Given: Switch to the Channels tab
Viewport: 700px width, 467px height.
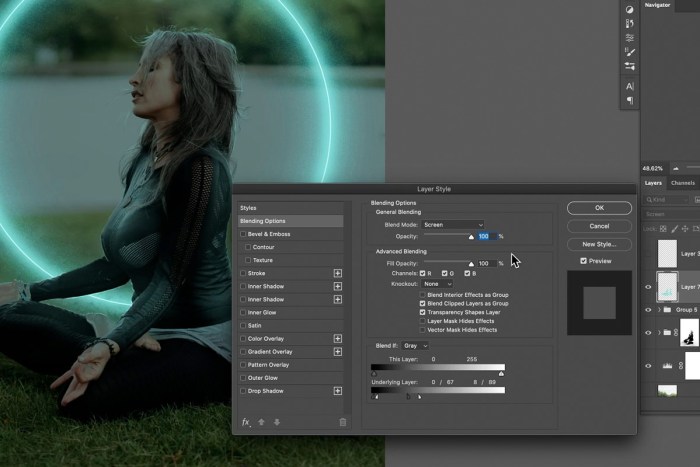Looking at the screenshot, I should (683, 183).
